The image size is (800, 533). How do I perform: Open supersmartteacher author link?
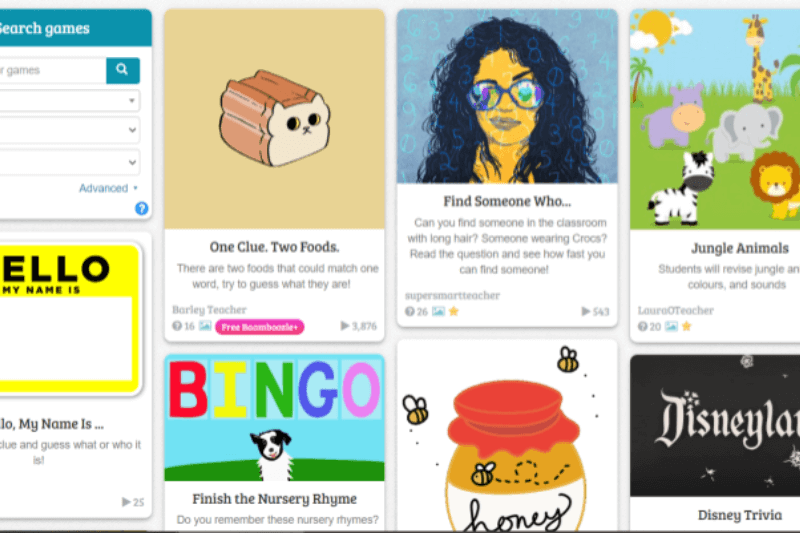452,295
